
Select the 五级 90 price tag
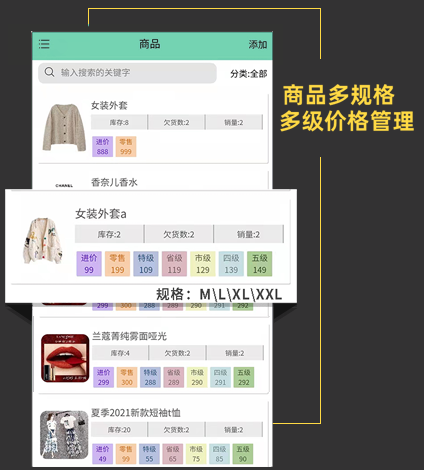tap(243, 454)
